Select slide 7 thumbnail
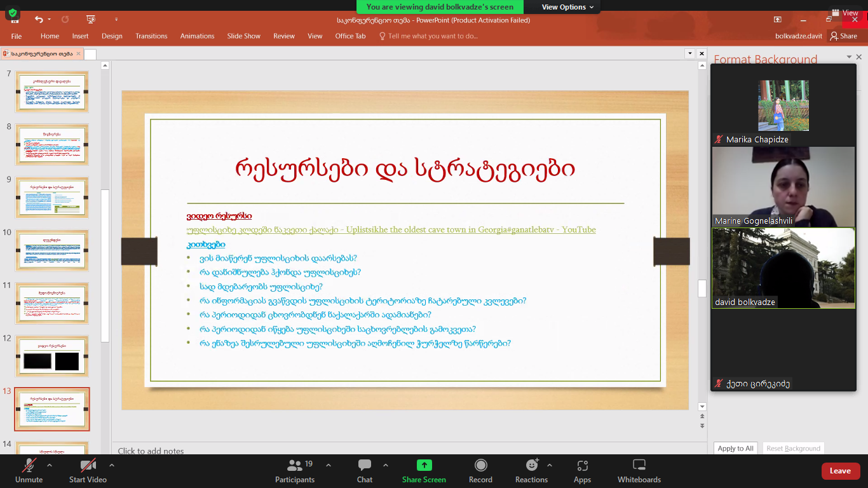The image size is (868, 488). pos(51,91)
